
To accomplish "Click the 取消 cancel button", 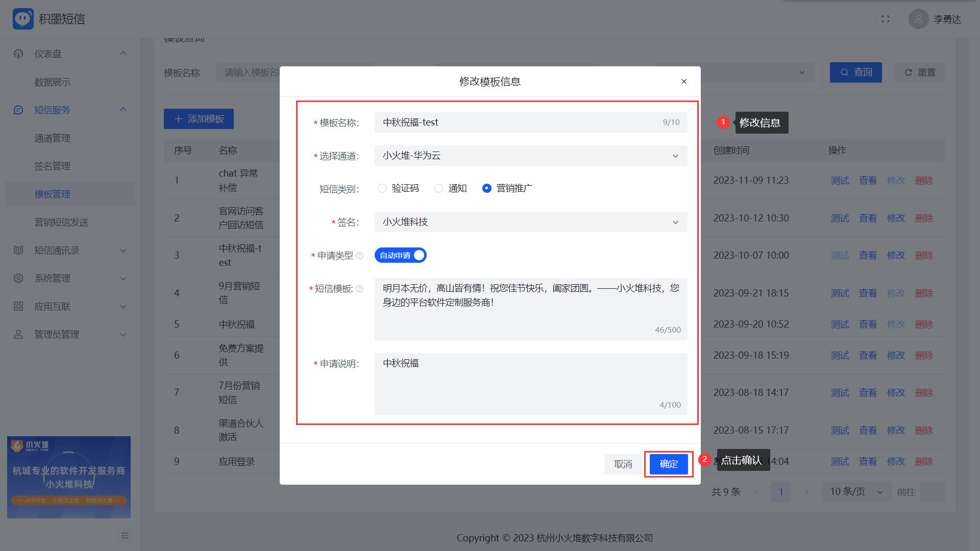I will [x=623, y=464].
